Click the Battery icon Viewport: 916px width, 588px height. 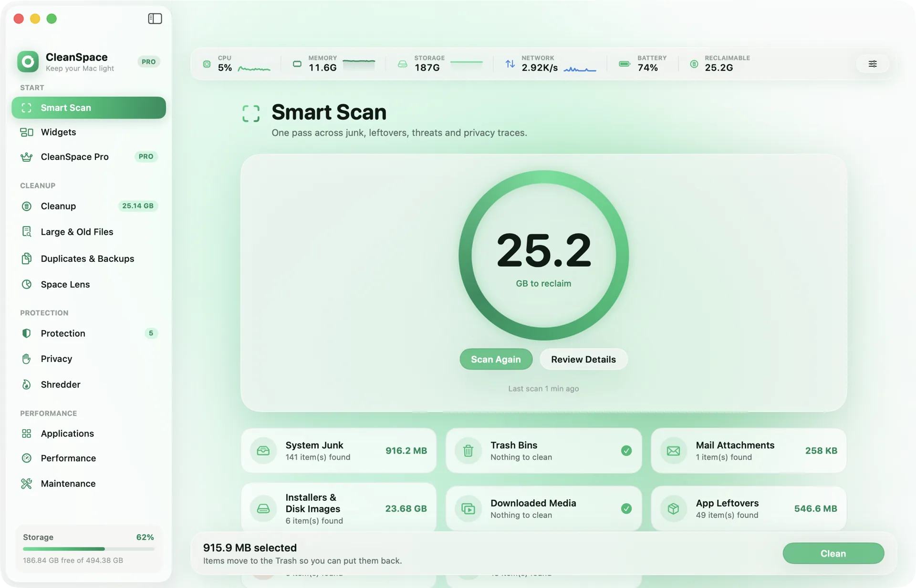coord(625,64)
